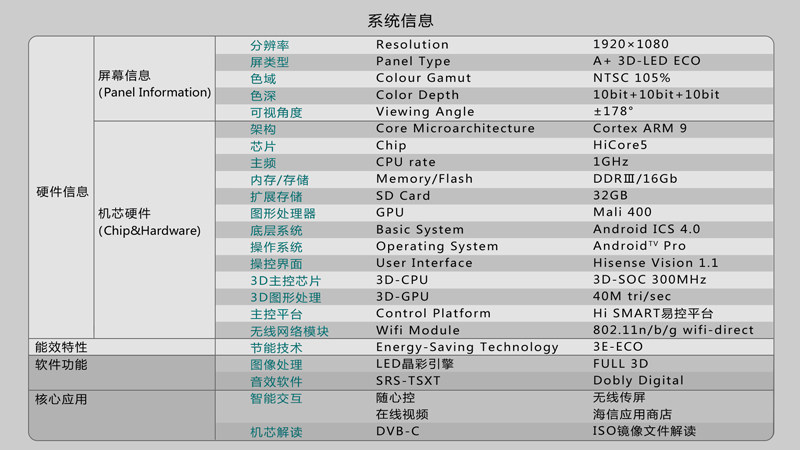Select the Core Microarchitecture text
Viewport: 800px width, 450px height.
click(455, 129)
